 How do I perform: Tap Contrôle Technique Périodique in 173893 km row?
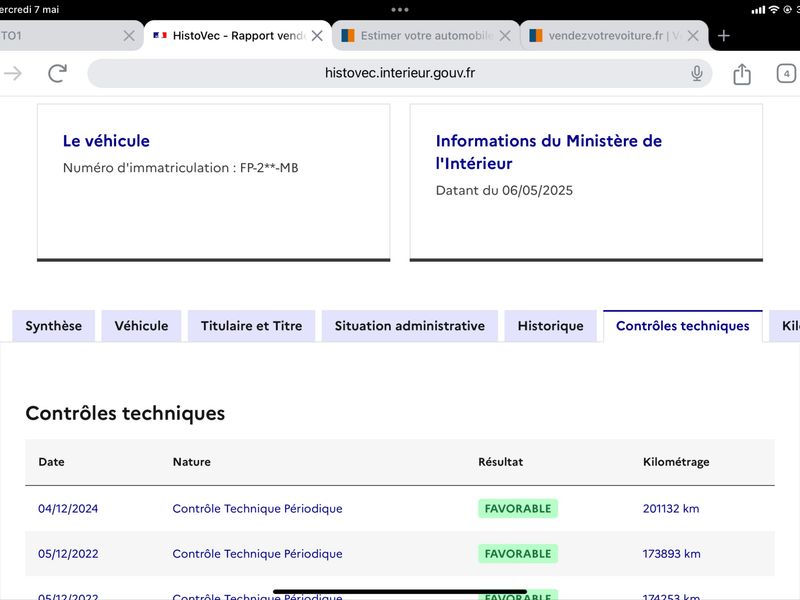click(257, 554)
